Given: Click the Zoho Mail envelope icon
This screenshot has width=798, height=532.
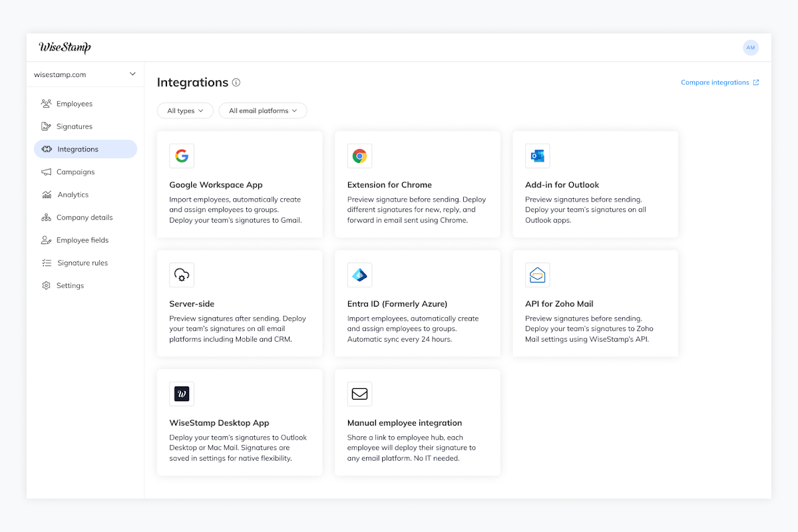Looking at the screenshot, I should [537, 275].
